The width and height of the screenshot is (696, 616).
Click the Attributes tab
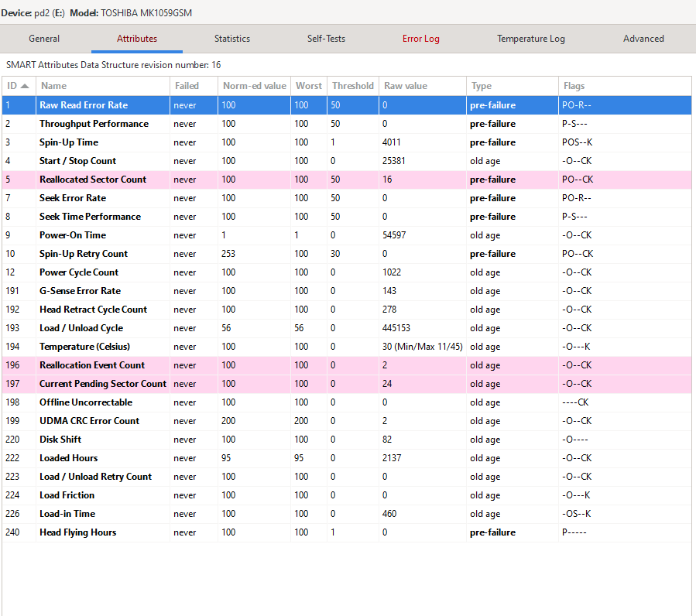[137, 39]
